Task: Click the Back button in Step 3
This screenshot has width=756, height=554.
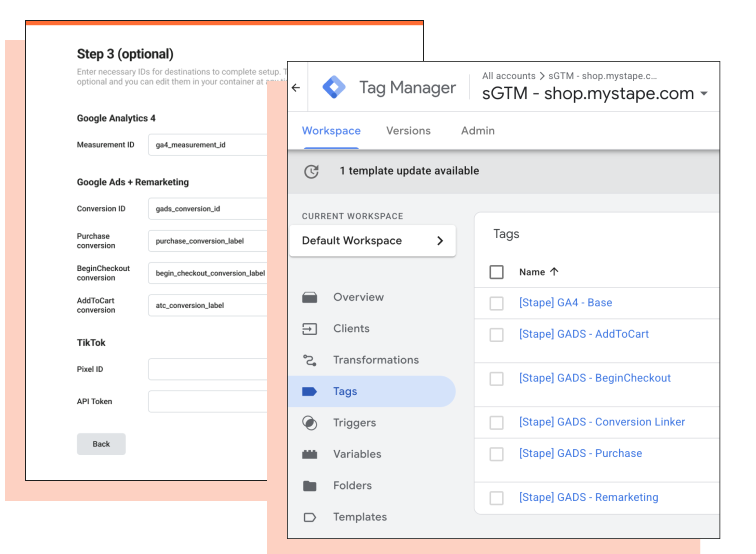Action: click(x=101, y=444)
